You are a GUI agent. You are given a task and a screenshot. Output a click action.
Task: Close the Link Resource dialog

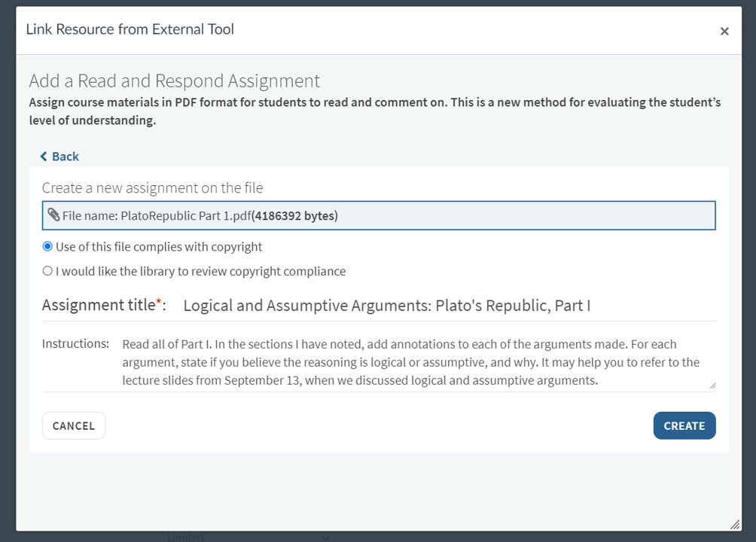click(724, 31)
